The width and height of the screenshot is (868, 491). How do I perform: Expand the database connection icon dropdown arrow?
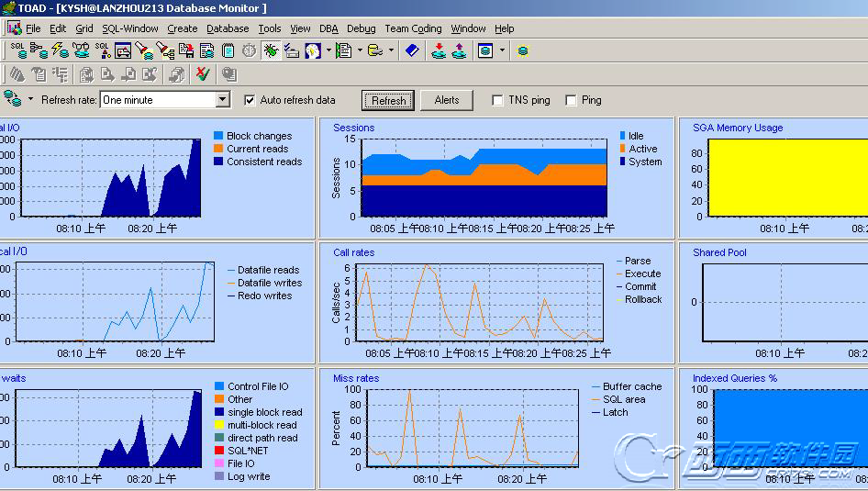[30, 100]
